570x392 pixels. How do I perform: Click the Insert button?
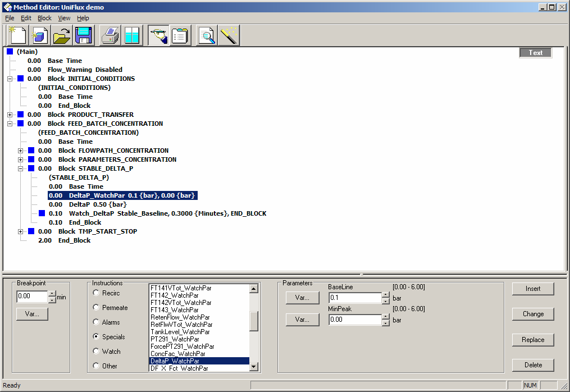[533, 289]
